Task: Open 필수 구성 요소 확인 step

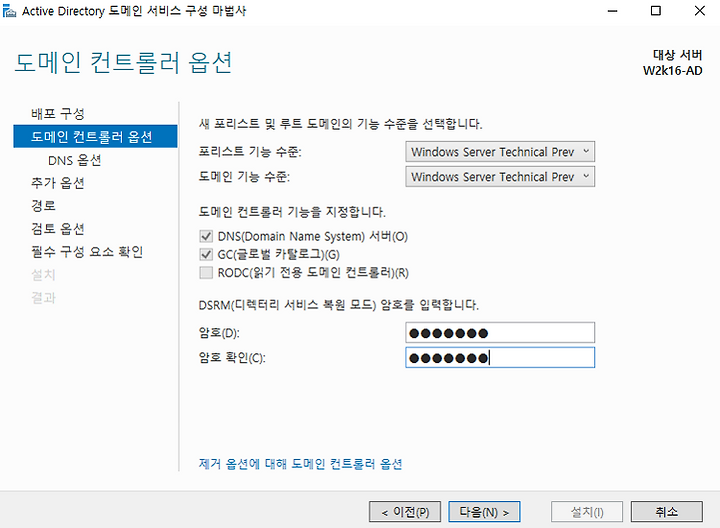Action: pyautogui.click(x=87, y=252)
